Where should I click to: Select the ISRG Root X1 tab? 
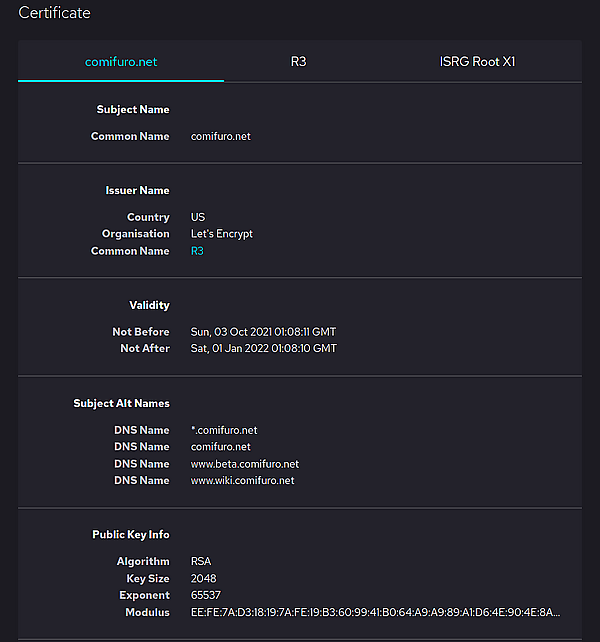[477, 61]
